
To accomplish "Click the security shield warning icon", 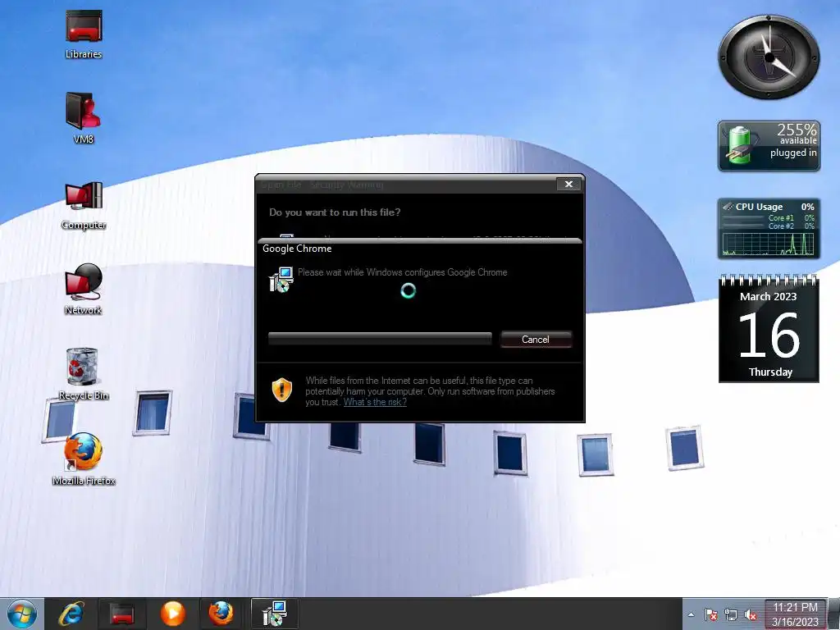I will 282,390.
